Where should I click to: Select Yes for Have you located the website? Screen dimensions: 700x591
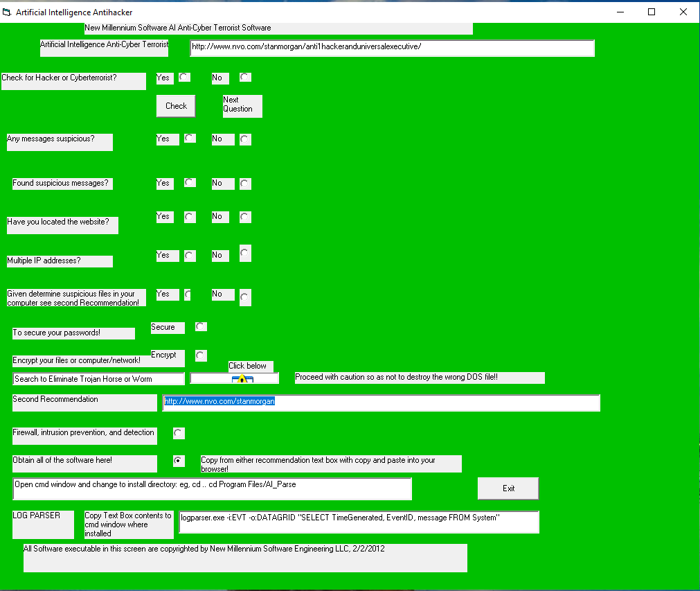(190, 217)
